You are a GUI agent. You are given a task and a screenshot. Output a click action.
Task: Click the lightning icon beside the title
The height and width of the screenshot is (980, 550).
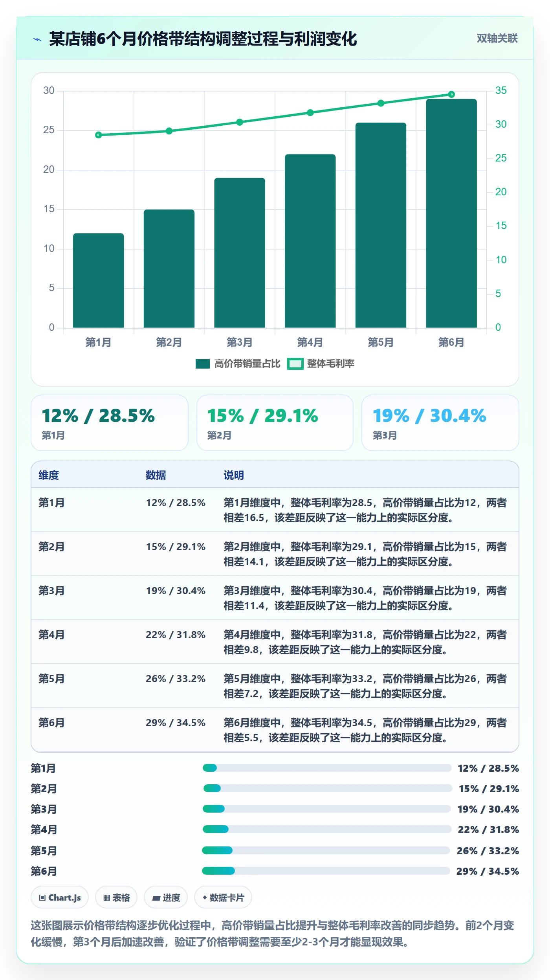(37, 39)
